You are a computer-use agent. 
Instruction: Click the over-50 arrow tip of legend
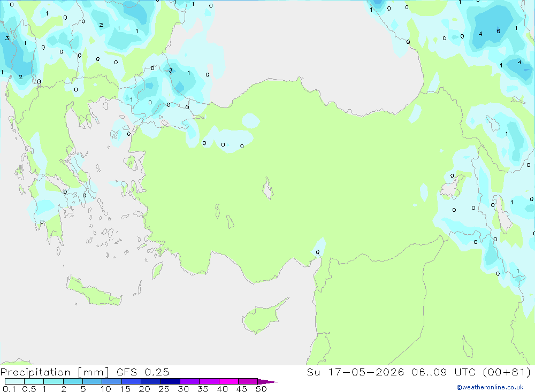pyautogui.click(x=268, y=381)
